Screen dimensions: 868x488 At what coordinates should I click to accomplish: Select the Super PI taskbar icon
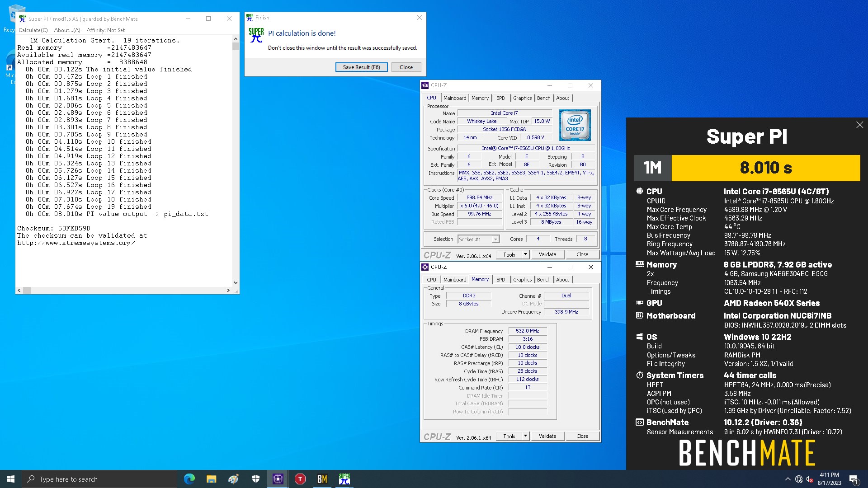point(344,479)
